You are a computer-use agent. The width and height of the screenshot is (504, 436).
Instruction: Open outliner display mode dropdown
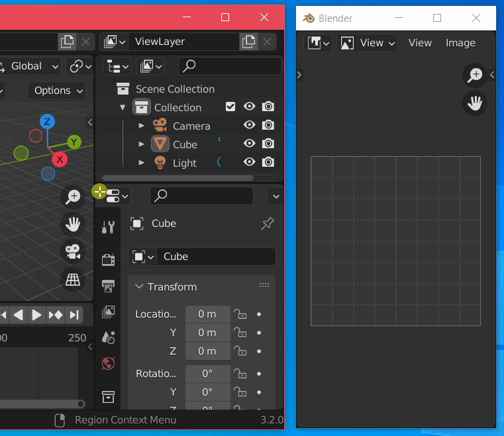tap(150, 66)
